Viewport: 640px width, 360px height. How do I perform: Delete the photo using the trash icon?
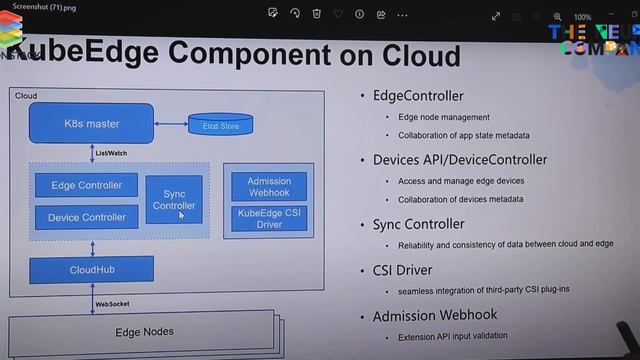pyautogui.click(x=316, y=14)
